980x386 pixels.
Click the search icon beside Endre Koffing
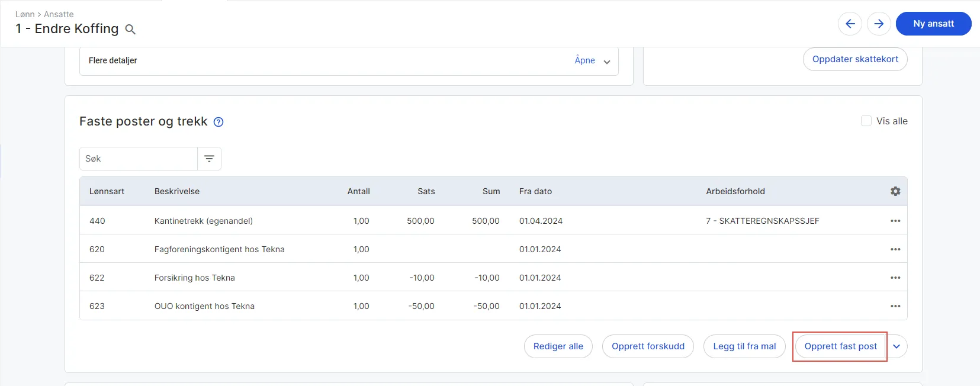(x=130, y=30)
